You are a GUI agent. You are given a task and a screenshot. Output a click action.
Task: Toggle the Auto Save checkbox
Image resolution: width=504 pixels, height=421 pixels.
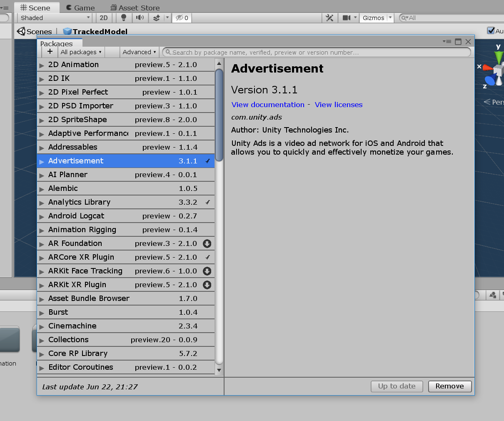(x=491, y=30)
